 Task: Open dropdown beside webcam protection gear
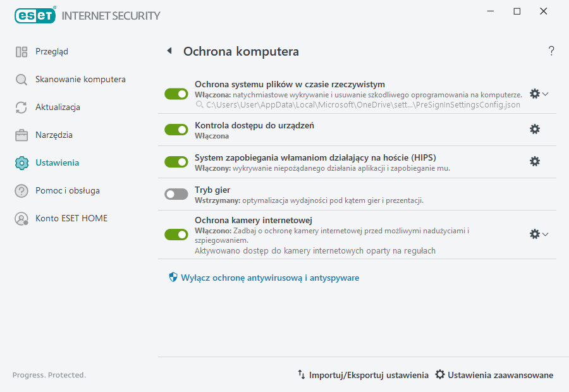click(545, 234)
